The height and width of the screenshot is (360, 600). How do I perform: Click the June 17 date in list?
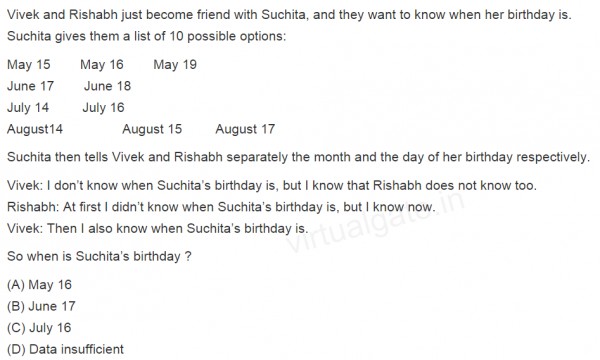point(31,86)
